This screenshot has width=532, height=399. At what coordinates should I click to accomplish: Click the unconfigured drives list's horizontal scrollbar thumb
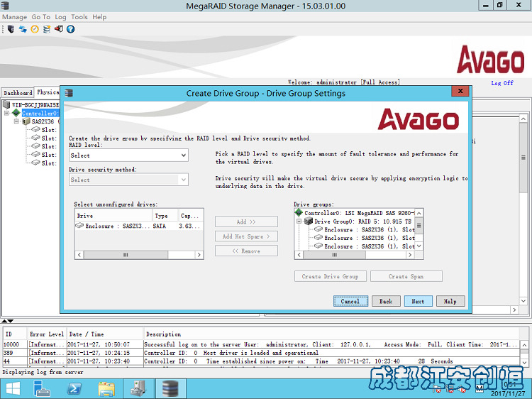pos(126,255)
